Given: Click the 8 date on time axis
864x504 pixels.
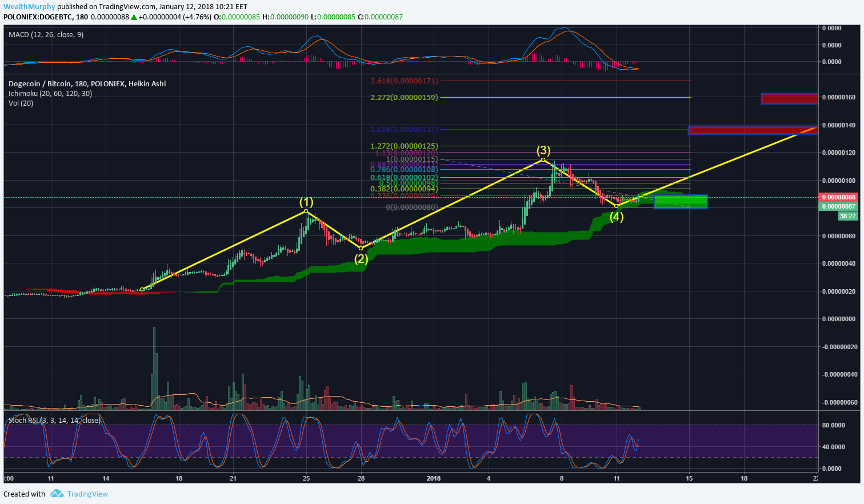Looking at the screenshot, I should (562, 478).
